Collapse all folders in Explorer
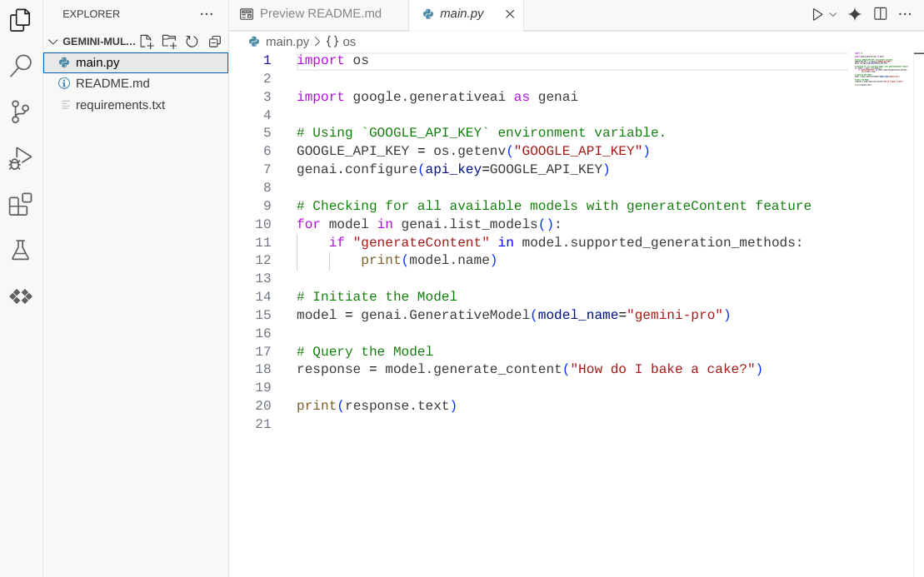This screenshot has height=577, width=924. click(214, 42)
